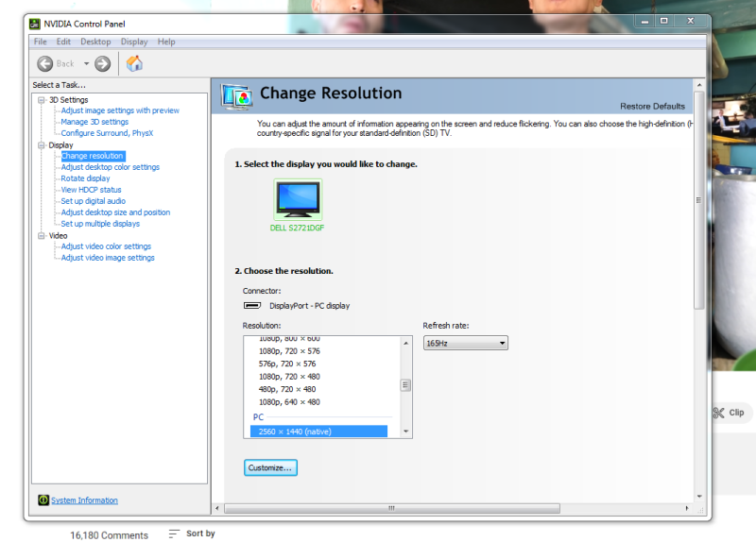Click the Home icon in toolbar
The height and width of the screenshot is (542, 756).
pyautogui.click(x=134, y=63)
